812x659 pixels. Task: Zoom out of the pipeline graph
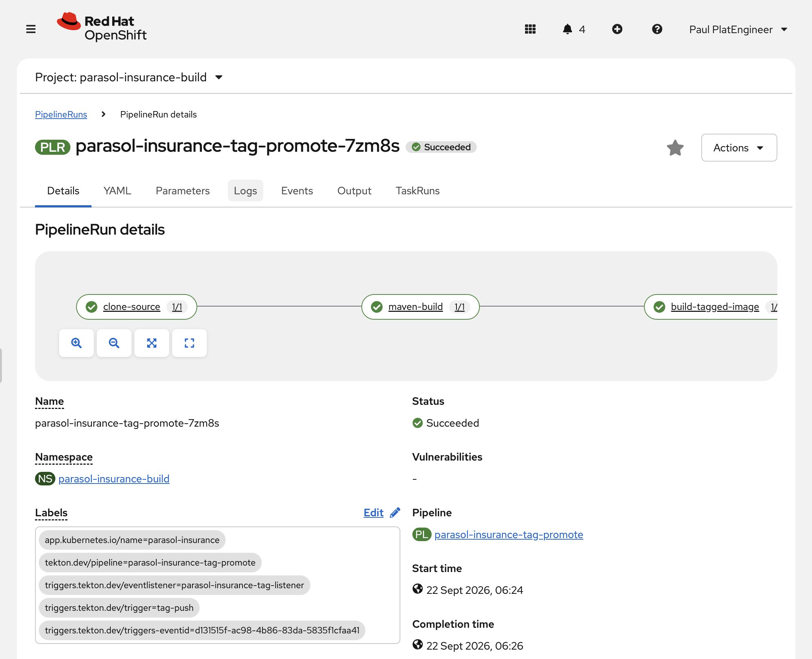point(114,343)
